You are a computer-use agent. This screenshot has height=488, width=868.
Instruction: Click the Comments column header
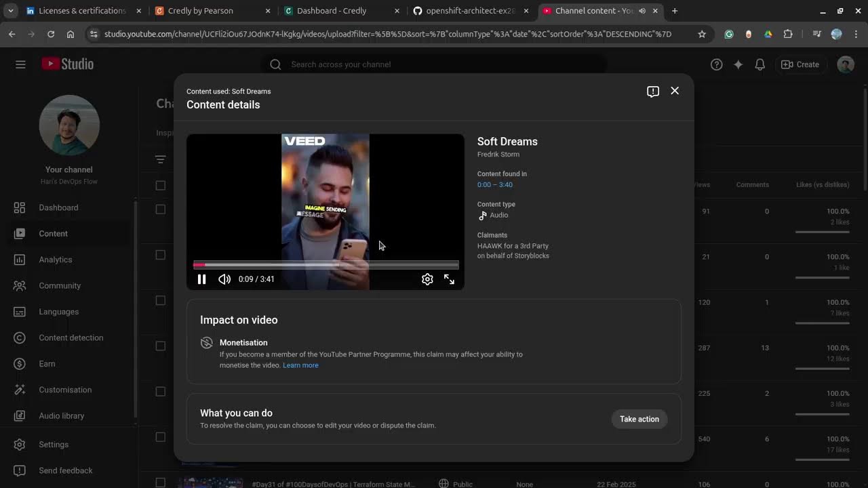tap(753, 185)
